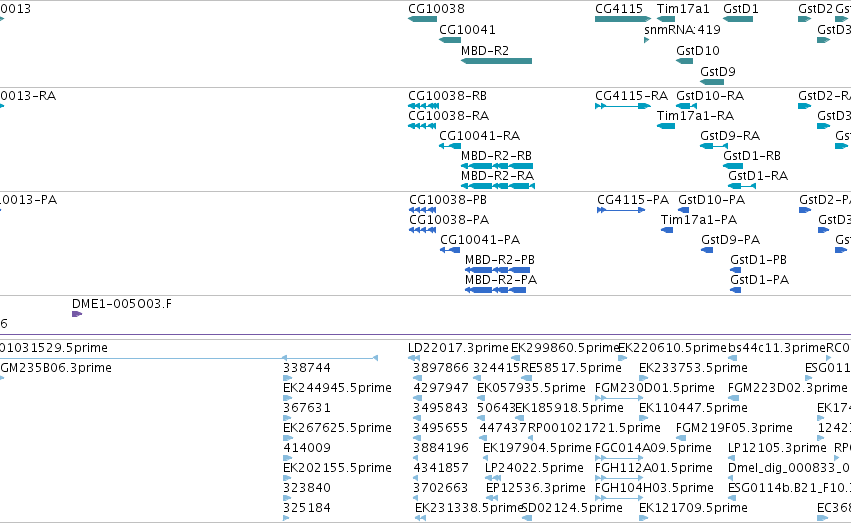Screen dimensions: 851x523
Task: Select the GstD10 gene label
Action: (x=698, y=51)
